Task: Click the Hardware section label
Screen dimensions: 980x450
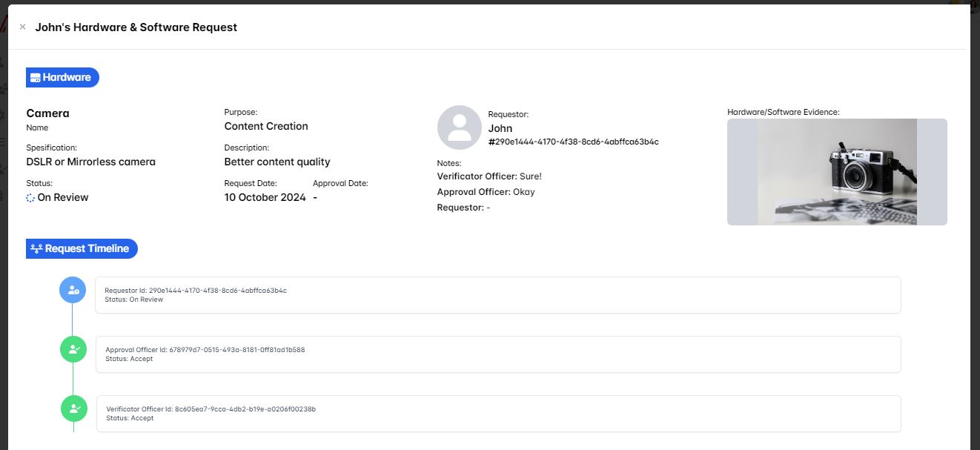Action: tap(67, 78)
